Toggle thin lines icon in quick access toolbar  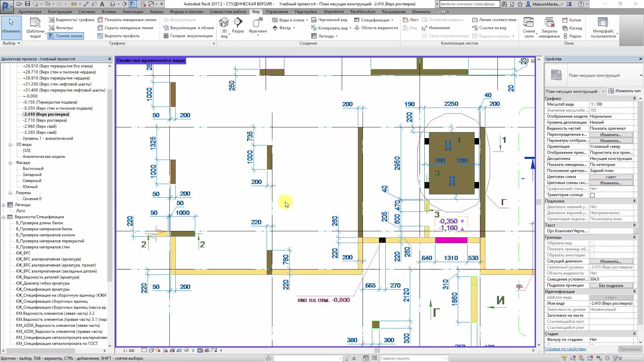pyautogui.click(x=133, y=4)
